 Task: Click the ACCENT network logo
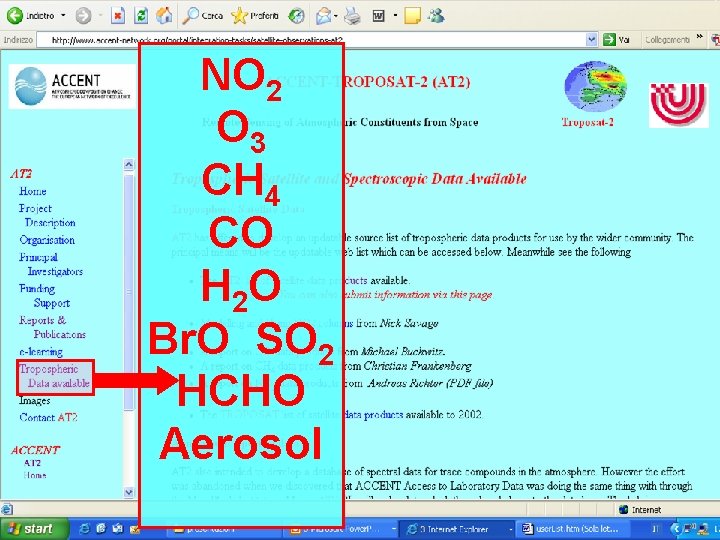click(x=73, y=86)
